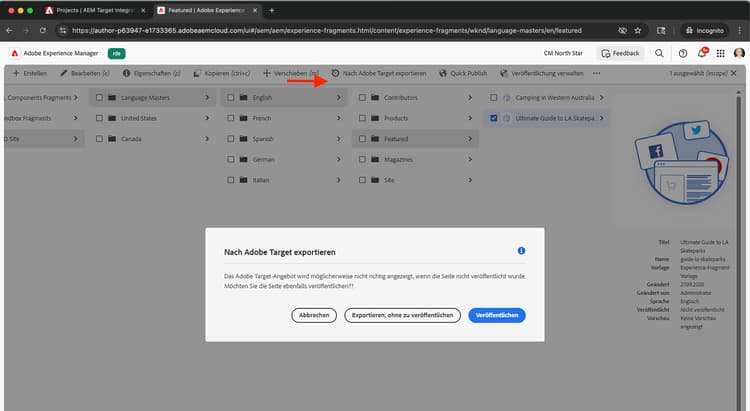Check Camping in Western Australia checkbox
The height and width of the screenshot is (411, 750).
coord(494,98)
